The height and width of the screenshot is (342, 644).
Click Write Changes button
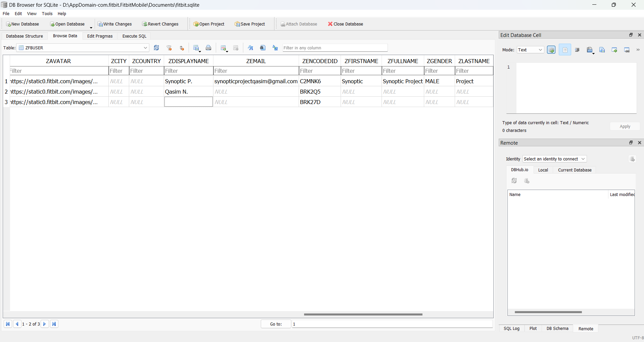coord(115,24)
